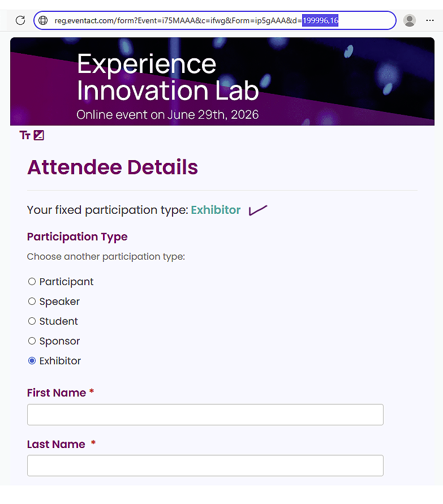Open site info via the globe icon
443x504 pixels.
tap(44, 20)
